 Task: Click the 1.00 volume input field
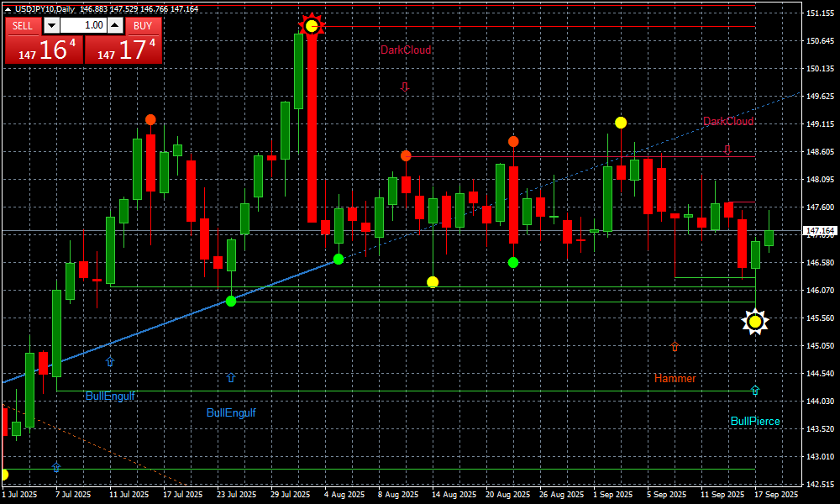pos(83,25)
